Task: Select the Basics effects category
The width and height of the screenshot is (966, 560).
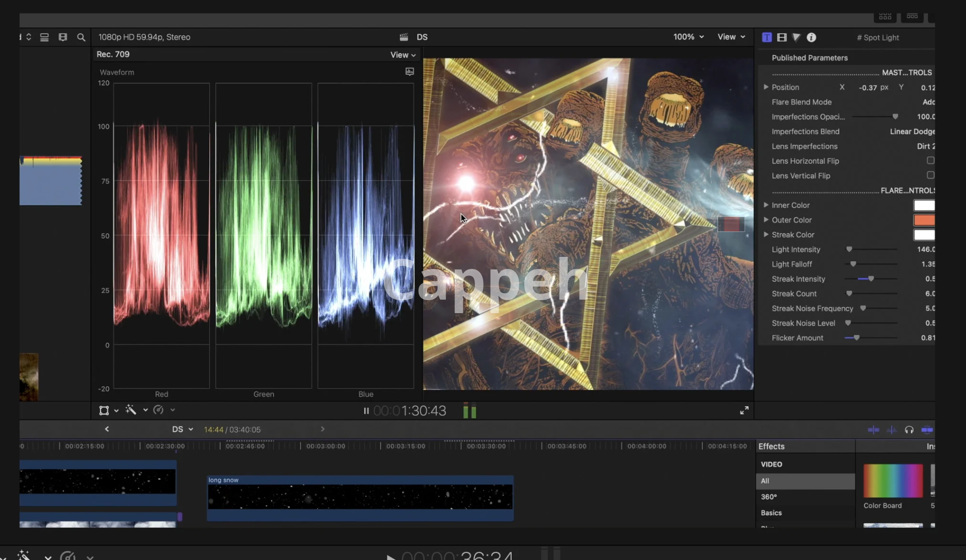Action: coord(771,513)
